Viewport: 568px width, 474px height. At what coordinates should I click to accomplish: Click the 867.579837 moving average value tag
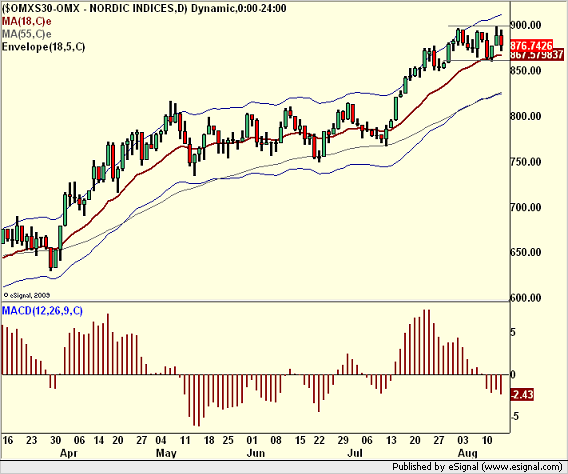click(537, 55)
